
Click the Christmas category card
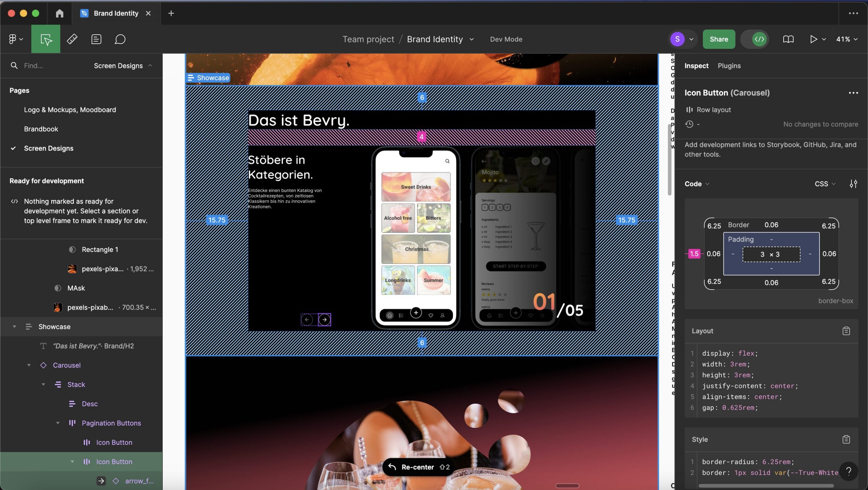tap(416, 249)
